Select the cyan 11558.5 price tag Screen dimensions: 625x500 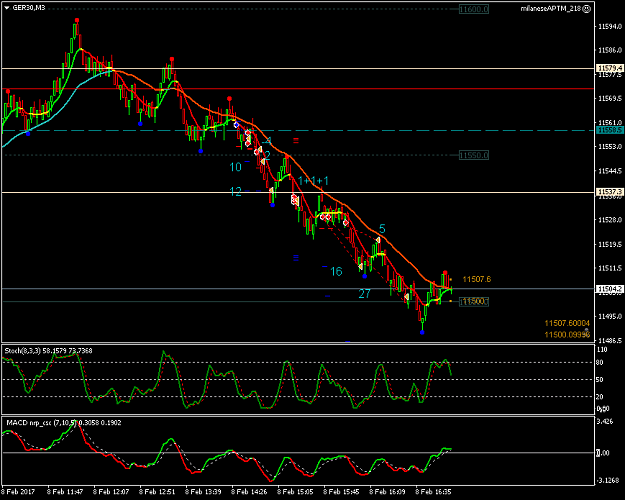point(609,130)
